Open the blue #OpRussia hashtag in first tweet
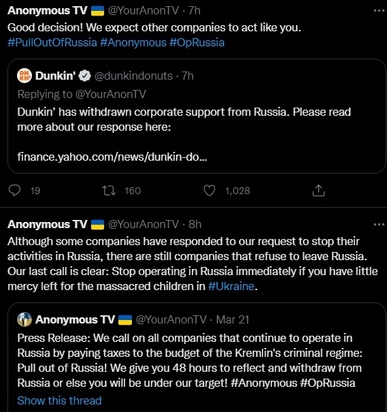The width and height of the screenshot is (387, 412). (197, 43)
